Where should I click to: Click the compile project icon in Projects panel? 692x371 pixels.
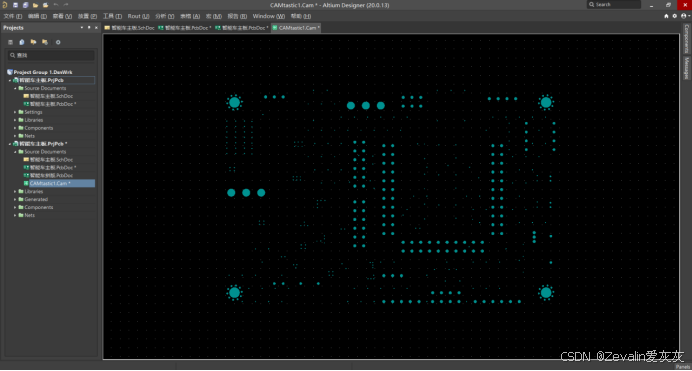(x=22, y=42)
